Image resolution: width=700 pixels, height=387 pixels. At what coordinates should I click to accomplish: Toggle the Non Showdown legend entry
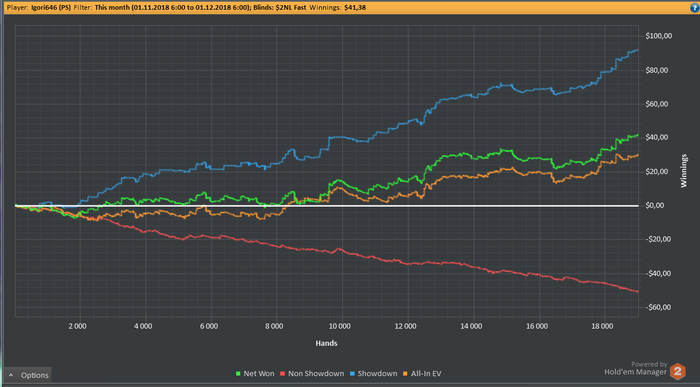point(312,374)
